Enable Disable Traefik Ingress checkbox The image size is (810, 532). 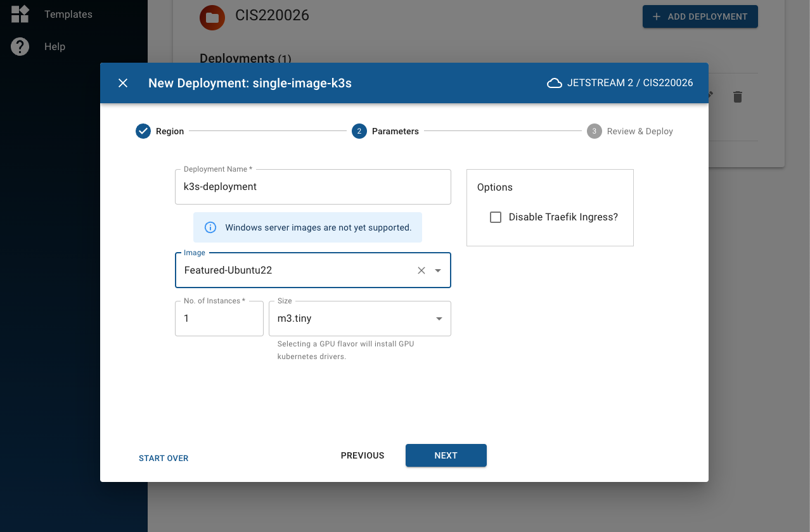click(x=496, y=217)
